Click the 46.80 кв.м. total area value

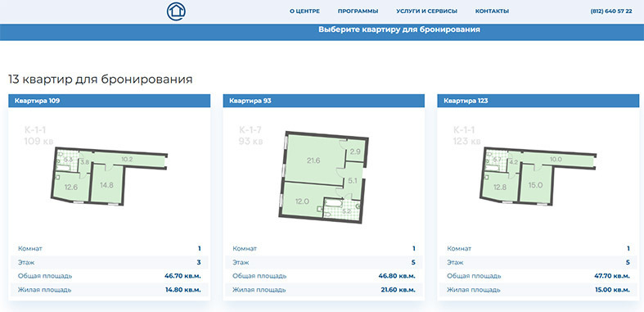point(397,276)
